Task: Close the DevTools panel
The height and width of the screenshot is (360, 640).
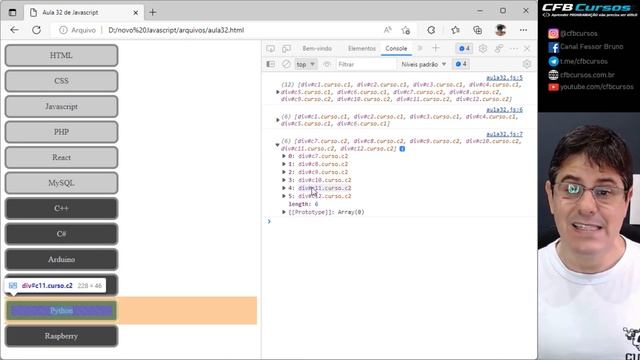Action: pos(527,49)
